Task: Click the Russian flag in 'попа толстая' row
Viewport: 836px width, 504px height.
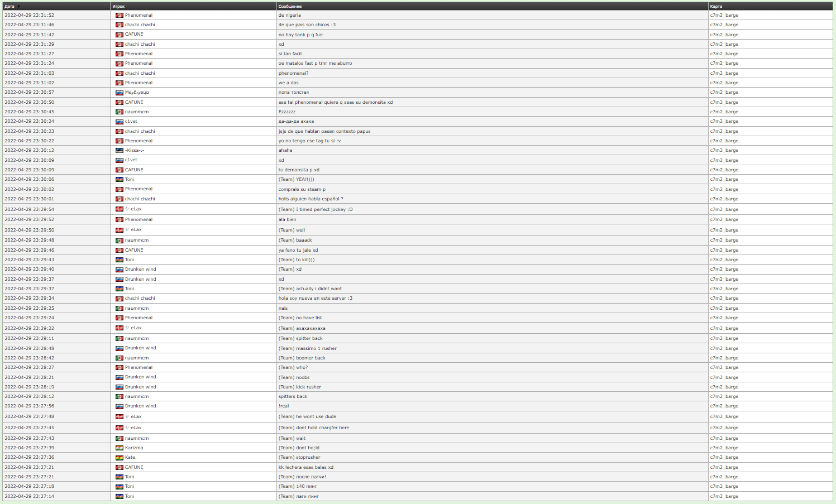Action: click(x=119, y=92)
